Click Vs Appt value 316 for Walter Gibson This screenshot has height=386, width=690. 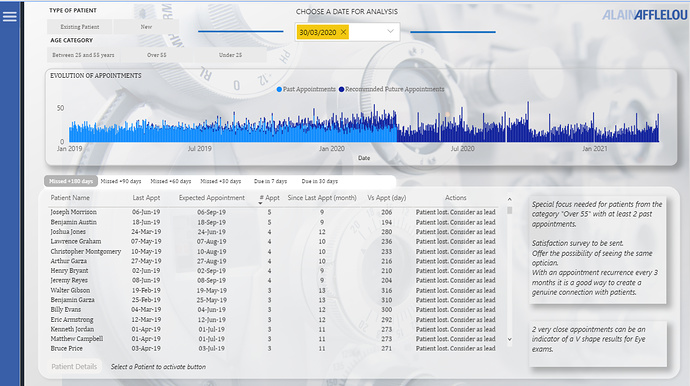coord(387,290)
